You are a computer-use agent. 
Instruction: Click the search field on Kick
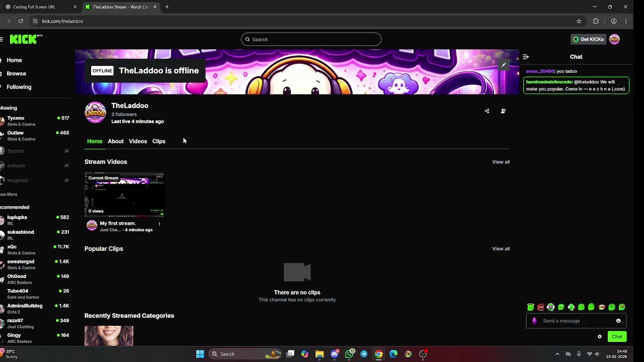[311, 39]
